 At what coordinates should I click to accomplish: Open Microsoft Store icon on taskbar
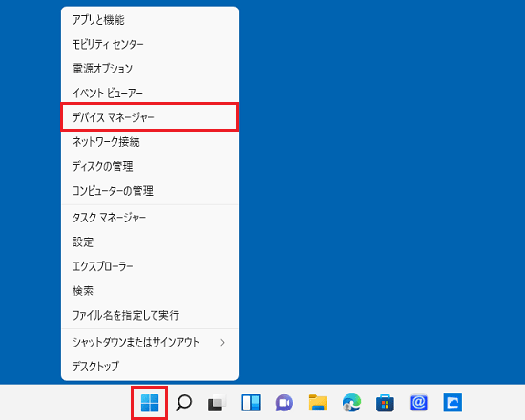(x=385, y=403)
